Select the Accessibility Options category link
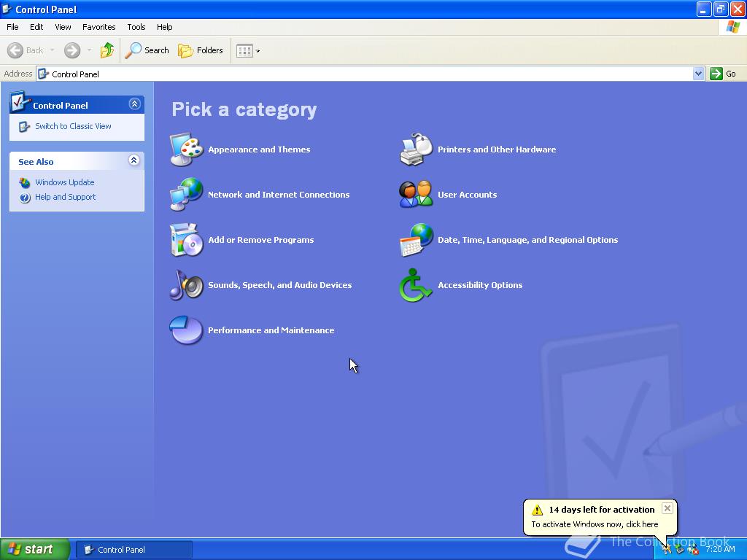 [480, 285]
